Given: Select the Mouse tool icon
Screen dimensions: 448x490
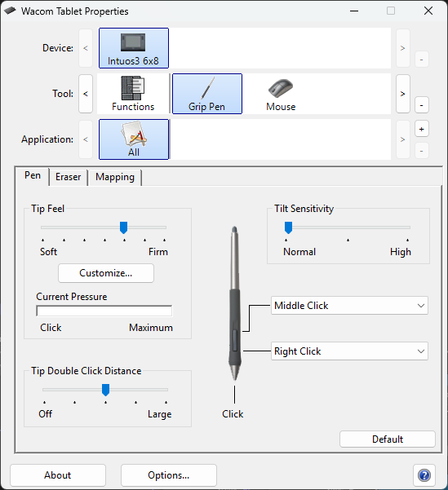Looking at the screenshot, I should pyautogui.click(x=281, y=94).
